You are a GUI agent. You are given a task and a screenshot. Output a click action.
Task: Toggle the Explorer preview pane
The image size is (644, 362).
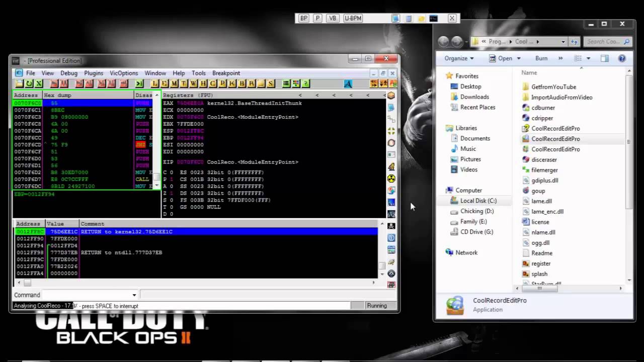tap(604, 58)
